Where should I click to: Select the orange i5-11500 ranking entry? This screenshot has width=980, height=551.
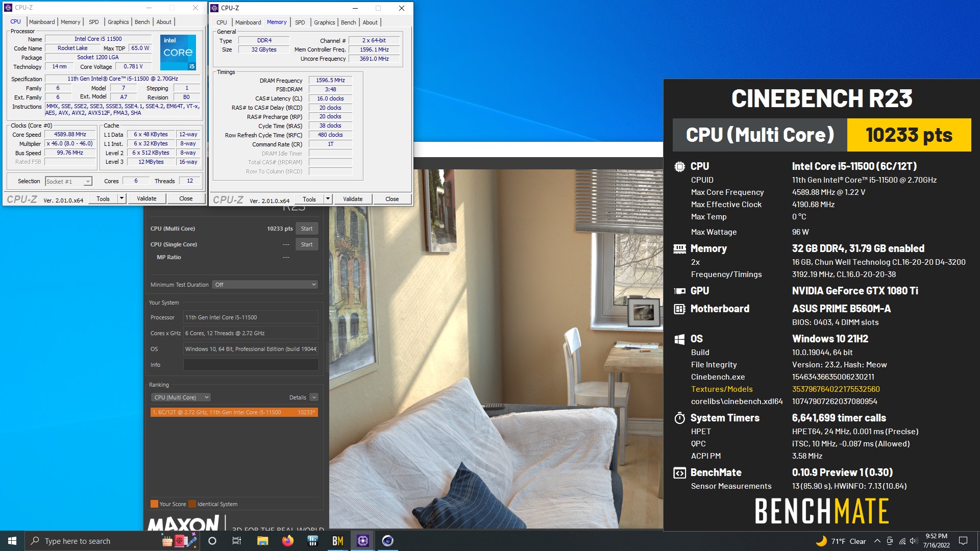tap(234, 412)
